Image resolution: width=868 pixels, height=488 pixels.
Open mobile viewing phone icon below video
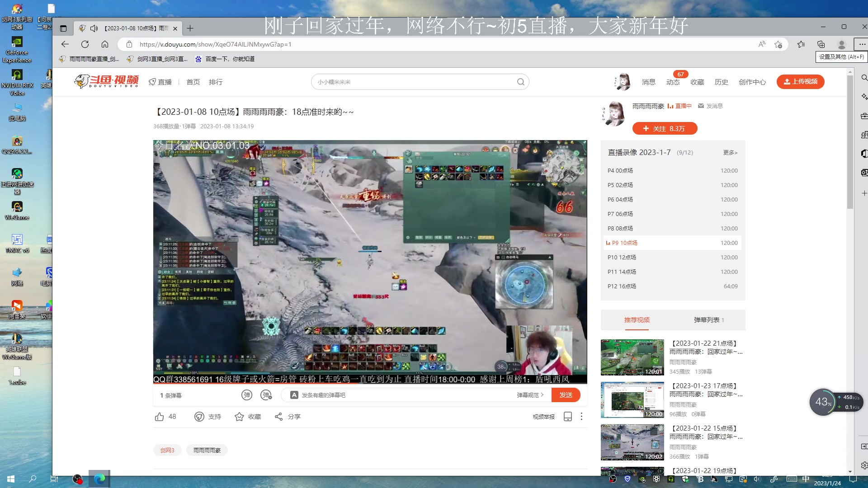568,417
